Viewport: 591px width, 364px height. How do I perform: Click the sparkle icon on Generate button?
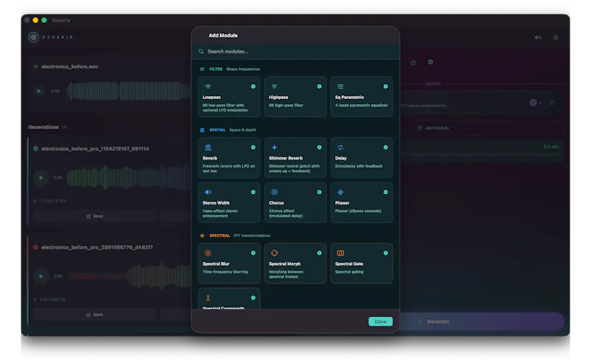[420, 321]
